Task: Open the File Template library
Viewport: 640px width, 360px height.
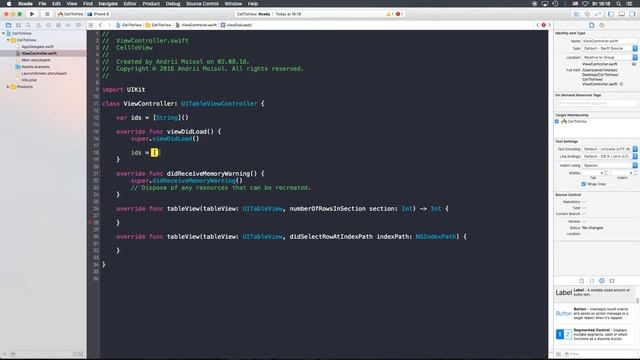Action: click(x=582, y=281)
